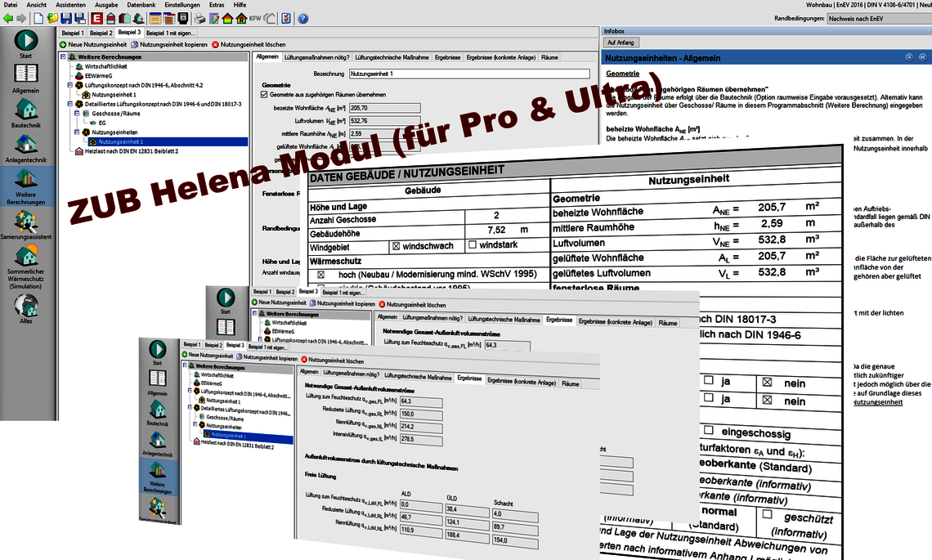Screen dimensions: 932x560
Task: Open the Sanierungsassistent sidebar section
Action: click(26, 225)
